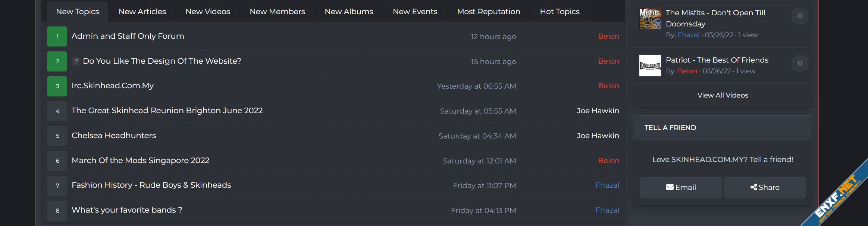This screenshot has width=868, height=226.
Task: Click the Email button
Action: tap(681, 187)
